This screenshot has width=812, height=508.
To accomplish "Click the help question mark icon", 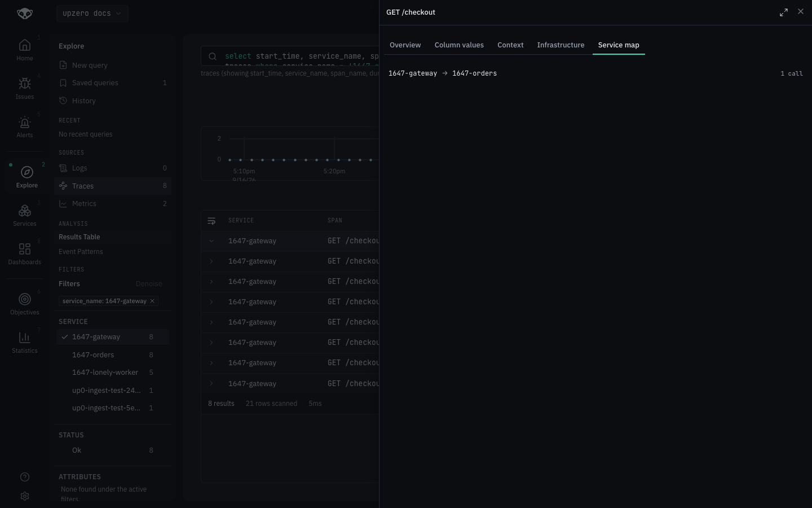I will 25,477.
